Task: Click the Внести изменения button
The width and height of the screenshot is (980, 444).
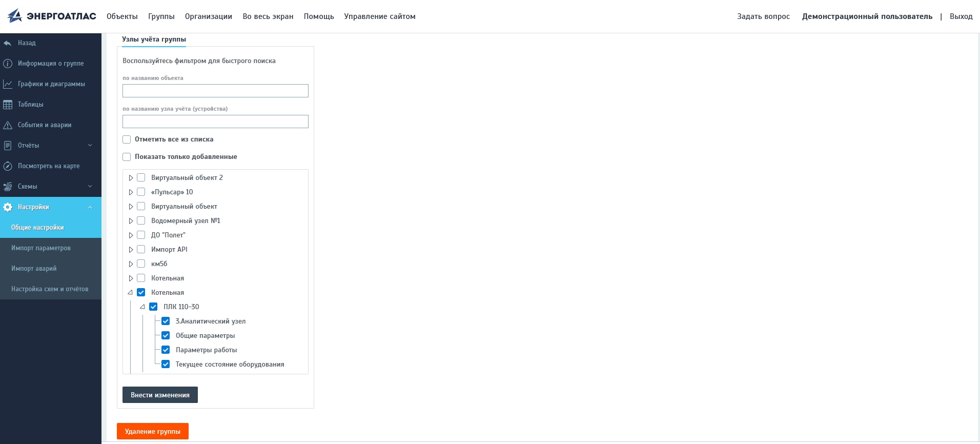Action: pyautogui.click(x=160, y=395)
